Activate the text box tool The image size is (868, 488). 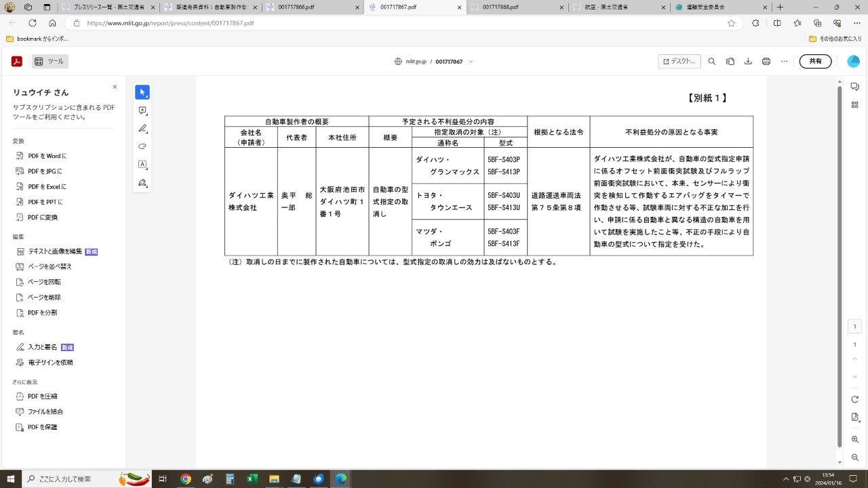pos(142,165)
